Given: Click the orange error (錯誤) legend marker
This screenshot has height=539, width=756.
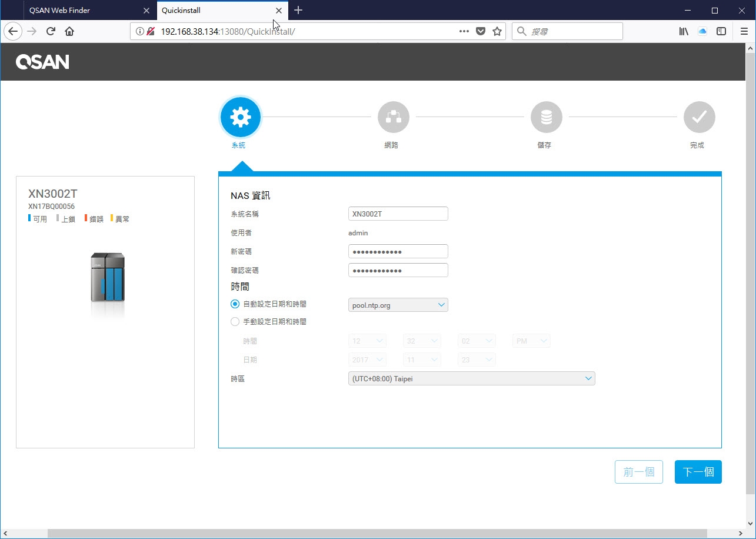Looking at the screenshot, I should [x=86, y=218].
